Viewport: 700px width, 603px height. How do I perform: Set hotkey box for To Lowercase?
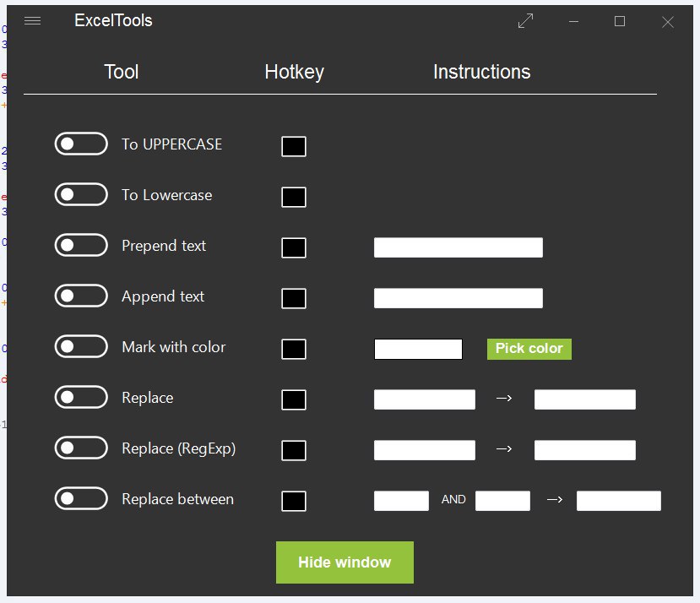(294, 197)
